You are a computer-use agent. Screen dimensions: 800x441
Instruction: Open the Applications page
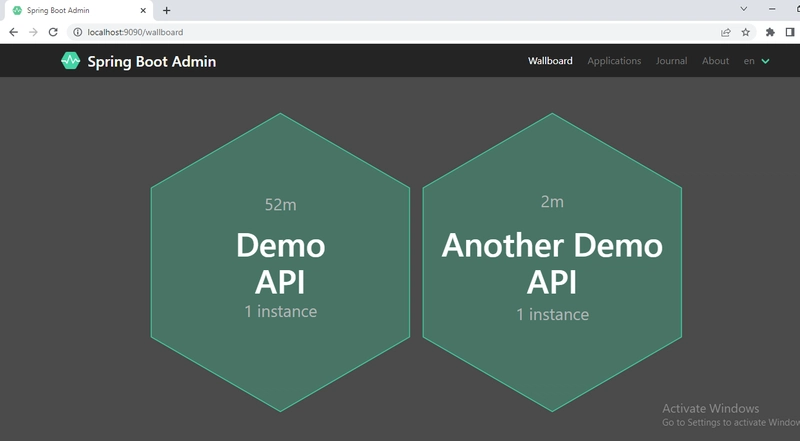tap(614, 61)
